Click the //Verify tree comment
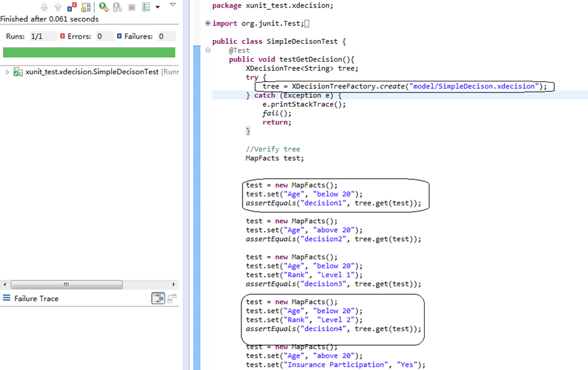588x370 pixels. click(x=273, y=149)
